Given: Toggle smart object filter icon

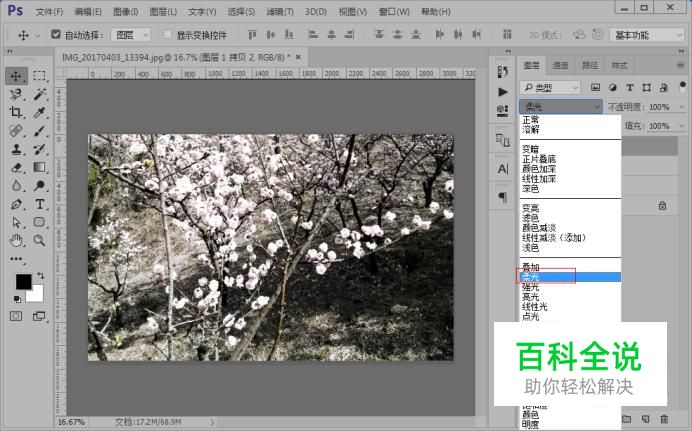Looking at the screenshot, I should click(664, 87).
